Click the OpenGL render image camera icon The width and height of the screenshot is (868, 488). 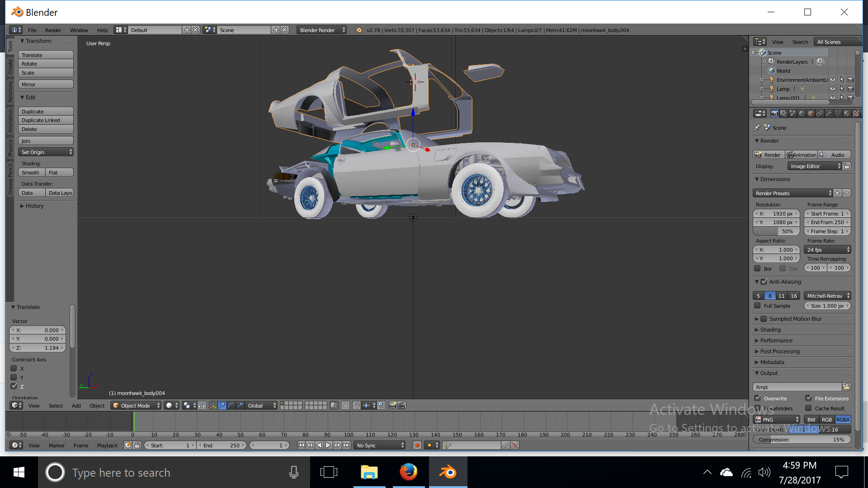(392, 405)
